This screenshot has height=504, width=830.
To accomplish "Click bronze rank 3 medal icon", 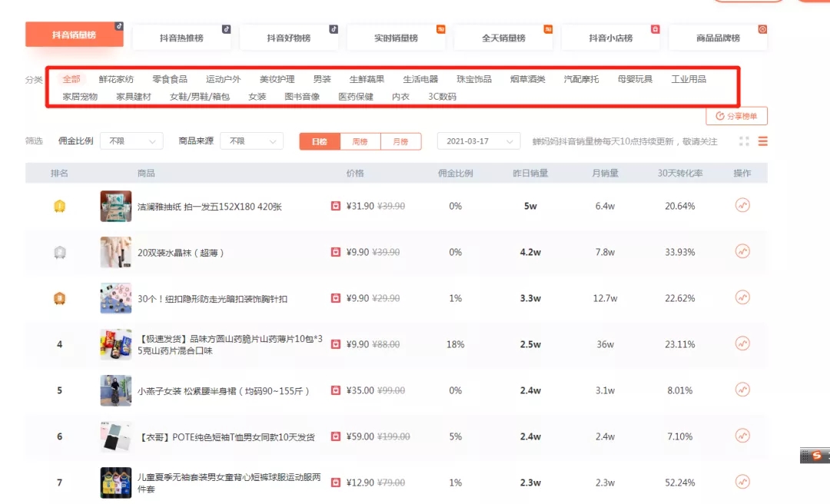I will click(x=60, y=298).
